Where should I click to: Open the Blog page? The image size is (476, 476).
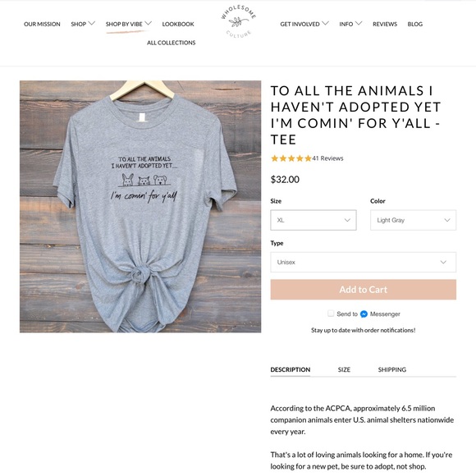coord(415,24)
